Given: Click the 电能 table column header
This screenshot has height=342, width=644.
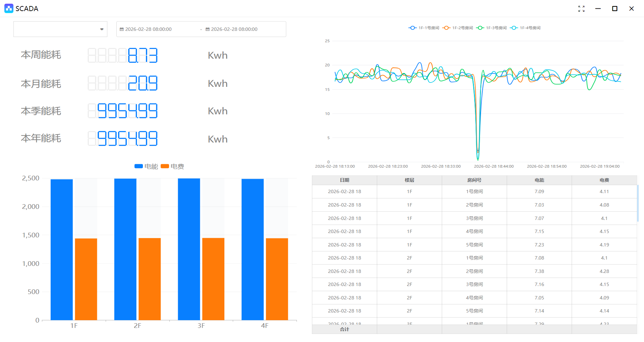Looking at the screenshot, I should click(539, 180).
